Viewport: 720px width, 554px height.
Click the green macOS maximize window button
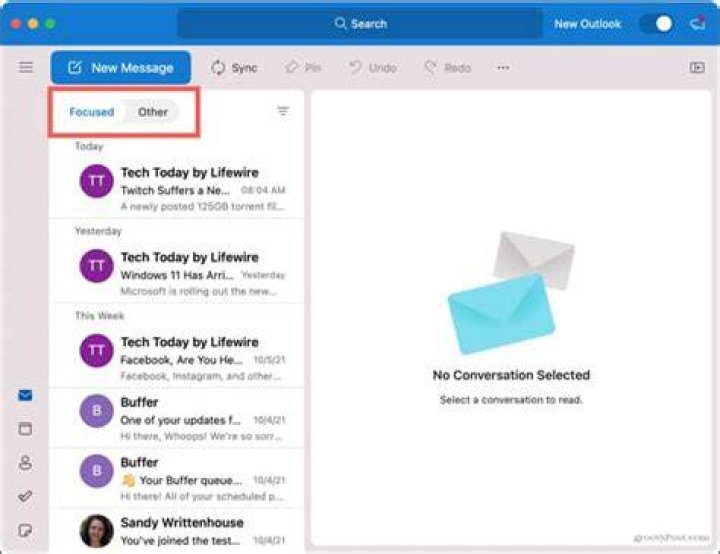pyautogui.click(x=51, y=23)
